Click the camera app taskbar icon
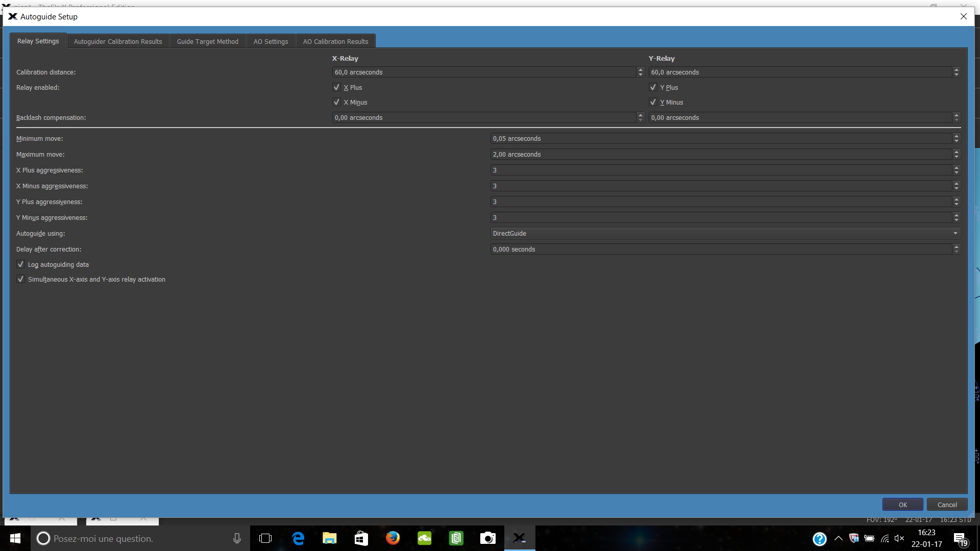Screen dimensions: 980x551 click(x=487, y=538)
